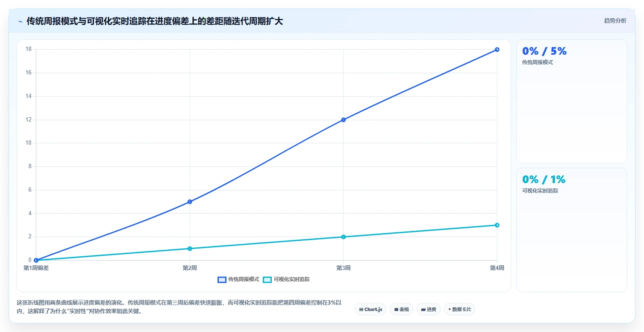Screen dimensions: 644x332
Task: Click the blue data point at 第3周 (value 12)
Action: click(x=344, y=120)
